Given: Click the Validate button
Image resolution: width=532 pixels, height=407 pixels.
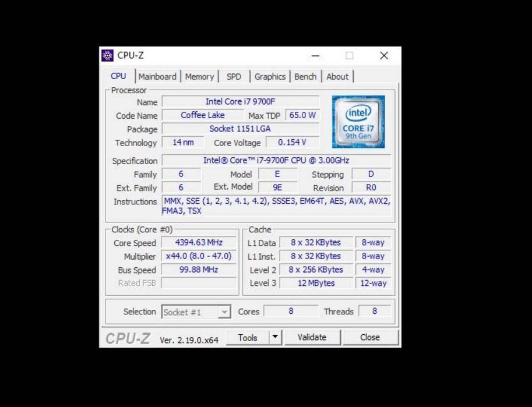Looking at the screenshot, I should coord(312,338).
